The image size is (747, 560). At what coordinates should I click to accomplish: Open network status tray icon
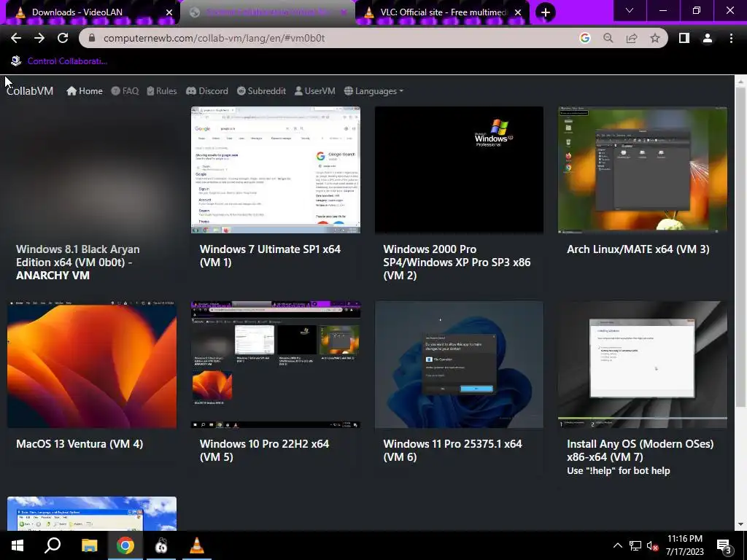click(635, 545)
